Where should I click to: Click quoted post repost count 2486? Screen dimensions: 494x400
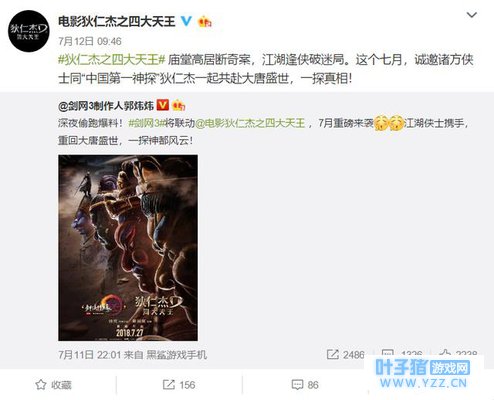click(346, 355)
